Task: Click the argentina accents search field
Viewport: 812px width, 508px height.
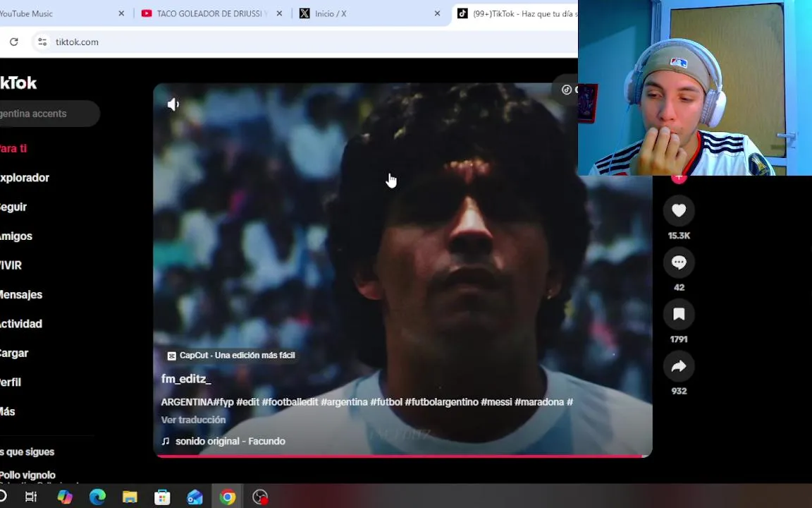Action: 49,114
